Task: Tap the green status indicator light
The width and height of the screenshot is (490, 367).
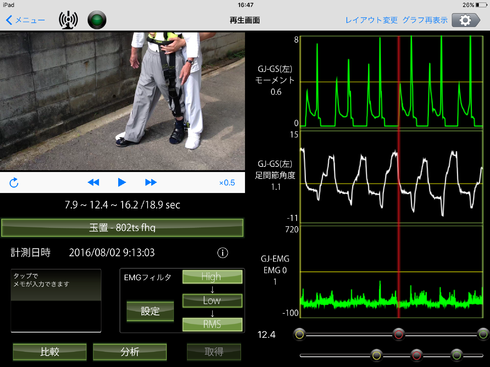Action: tap(97, 20)
